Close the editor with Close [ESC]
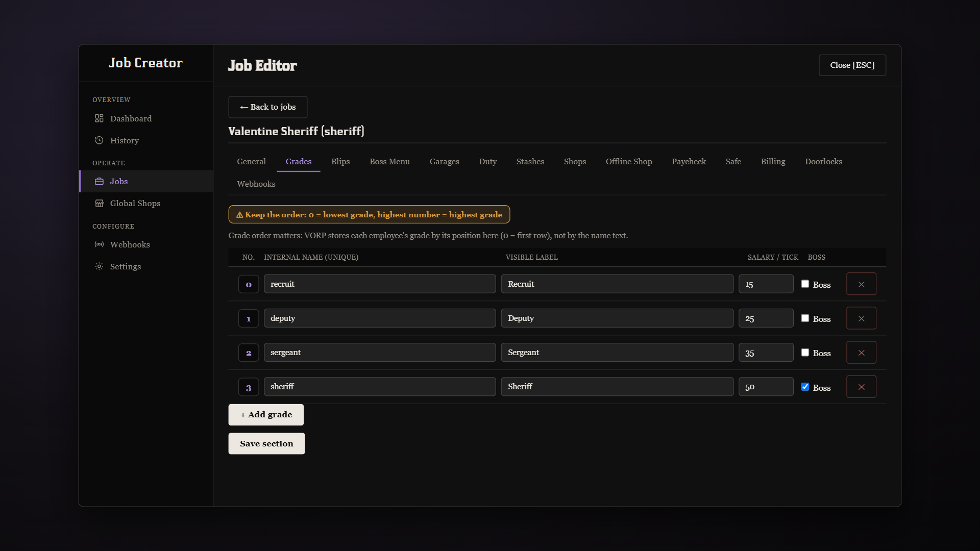 click(x=852, y=65)
